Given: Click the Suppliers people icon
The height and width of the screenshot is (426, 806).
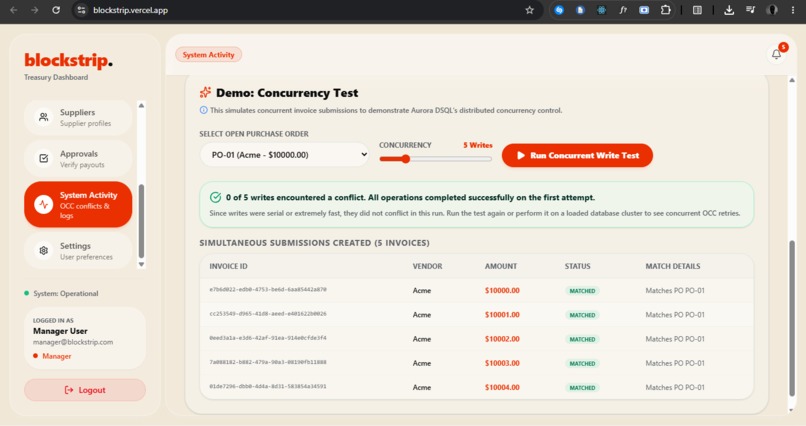Looking at the screenshot, I should [44, 117].
